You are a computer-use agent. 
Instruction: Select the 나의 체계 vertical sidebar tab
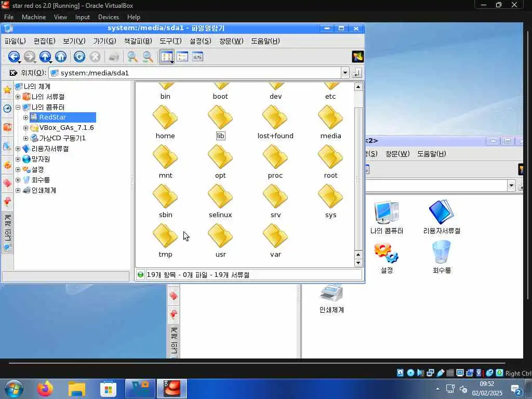click(x=7, y=232)
